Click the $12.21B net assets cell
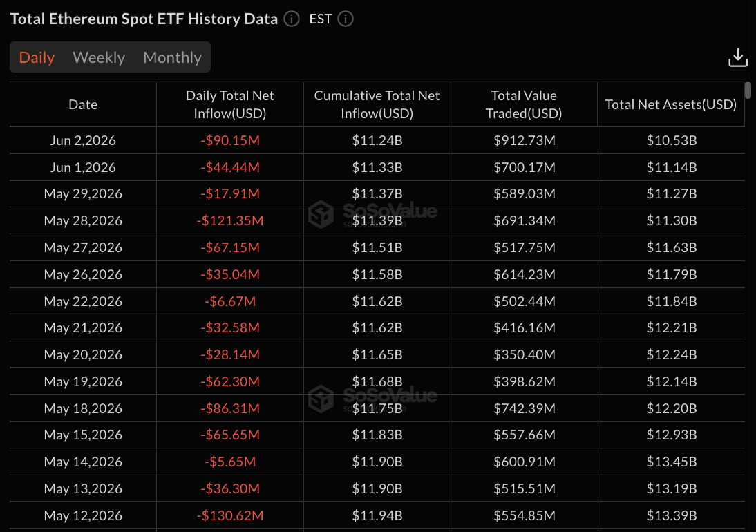 pyautogui.click(x=671, y=327)
